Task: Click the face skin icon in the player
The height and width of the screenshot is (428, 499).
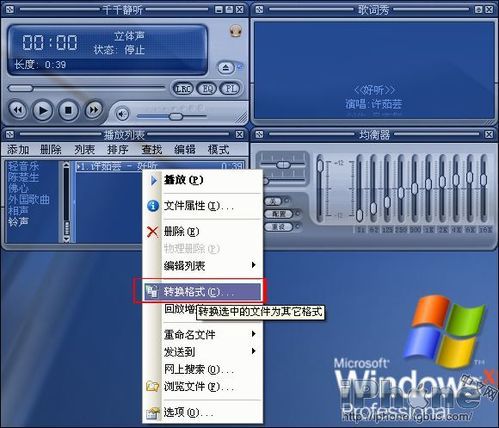Action: point(236,31)
